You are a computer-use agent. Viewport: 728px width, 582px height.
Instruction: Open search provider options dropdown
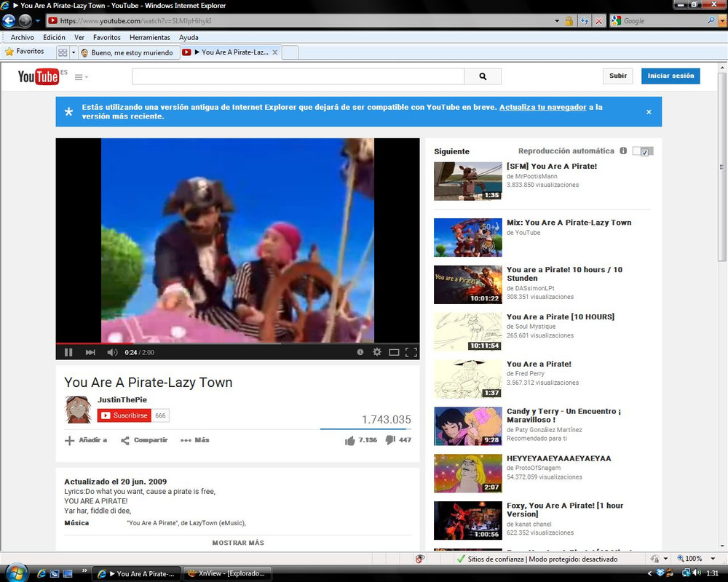(x=721, y=21)
